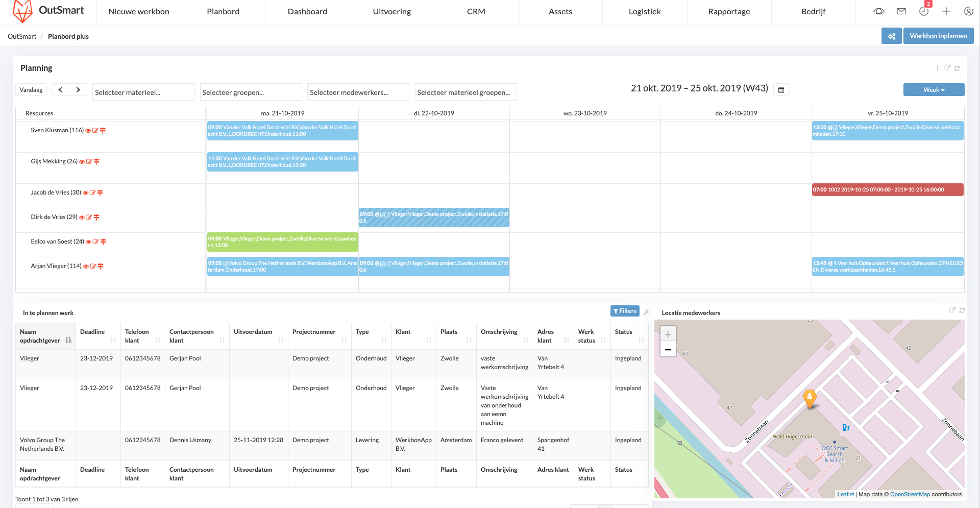Expand the Week view dropdown

coord(934,90)
